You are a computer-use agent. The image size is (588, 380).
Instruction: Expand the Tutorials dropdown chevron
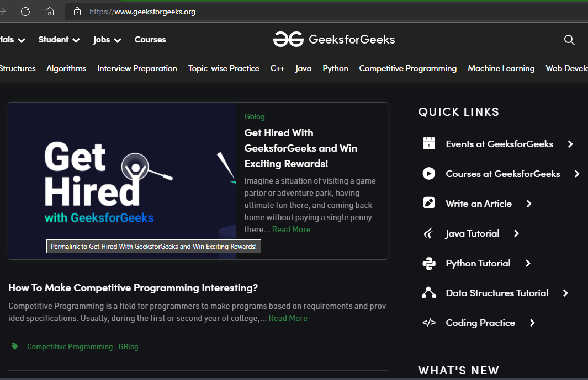[x=22, y=40]
